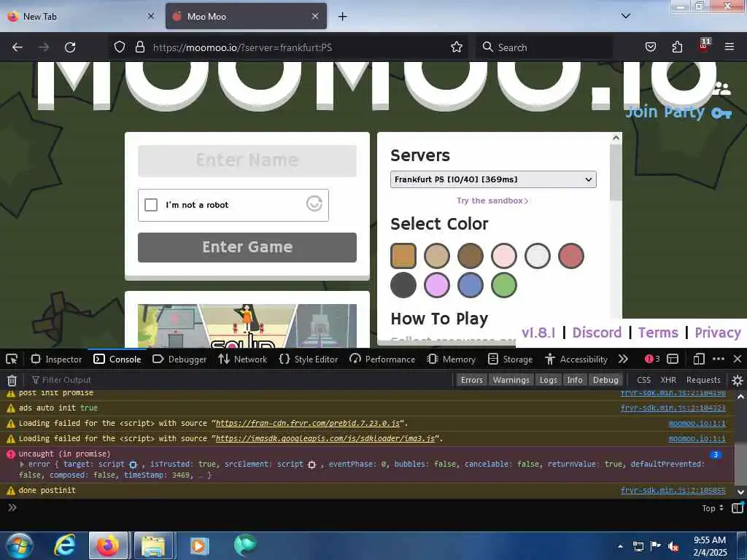Open the uBlock extension icon with badge 11
Screen dimensions: 747x560
(x=704, y=45)
